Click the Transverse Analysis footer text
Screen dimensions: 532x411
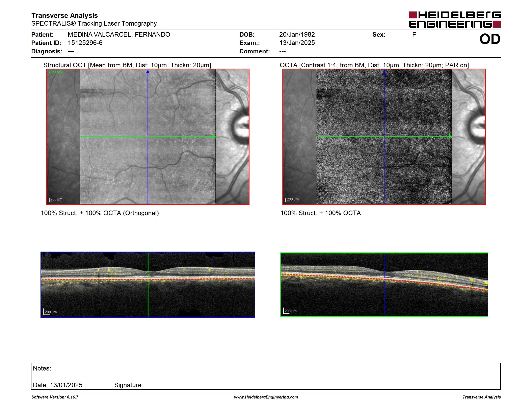482,397
